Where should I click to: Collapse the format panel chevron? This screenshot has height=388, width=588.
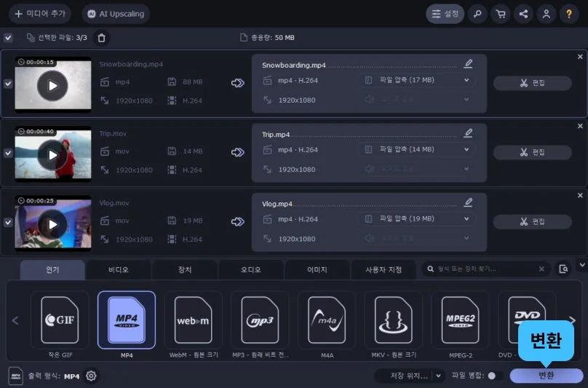(581, 265)
